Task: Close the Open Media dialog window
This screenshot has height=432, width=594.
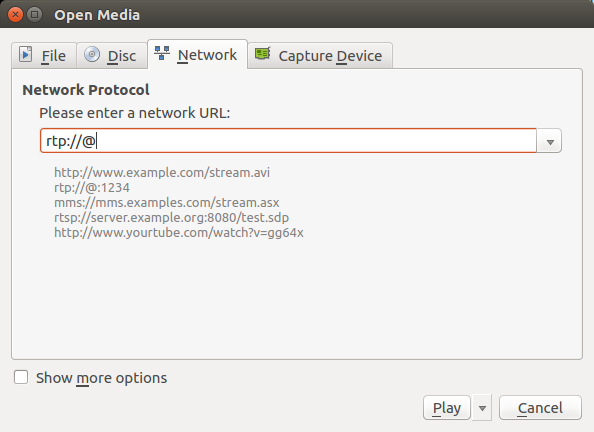Action: pos(15,15)
